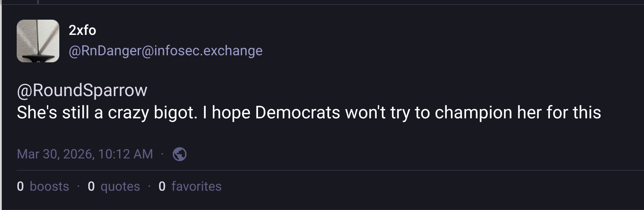
Task: Click the infosec.exchange domain in the handle
Action: coord(208,50)
